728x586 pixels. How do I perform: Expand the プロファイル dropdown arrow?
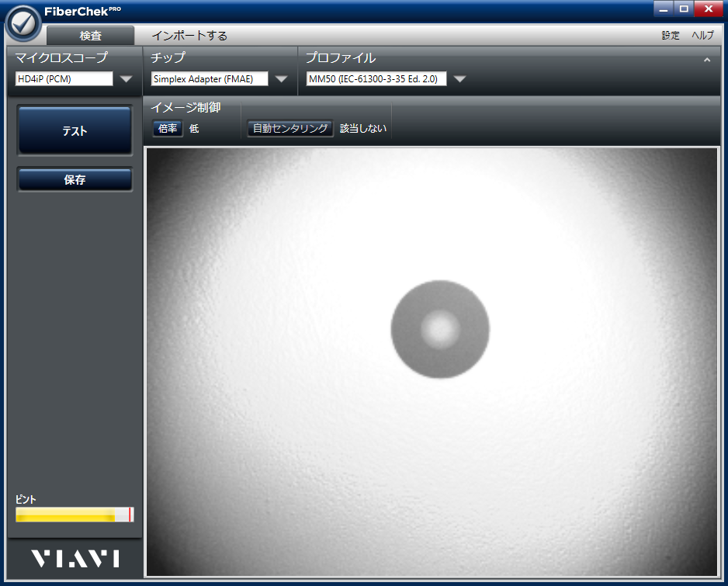tap(459, 79)
